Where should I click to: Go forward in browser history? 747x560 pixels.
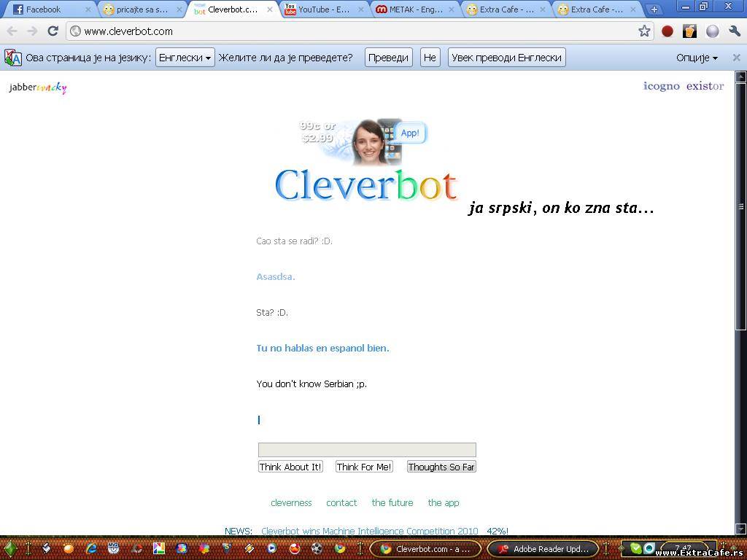[x=32, y=31]
